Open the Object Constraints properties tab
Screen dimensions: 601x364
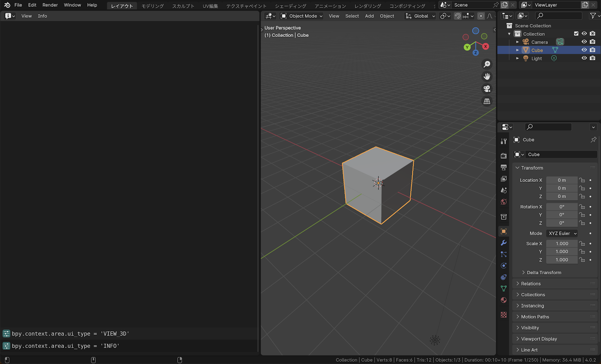[504, 277]
